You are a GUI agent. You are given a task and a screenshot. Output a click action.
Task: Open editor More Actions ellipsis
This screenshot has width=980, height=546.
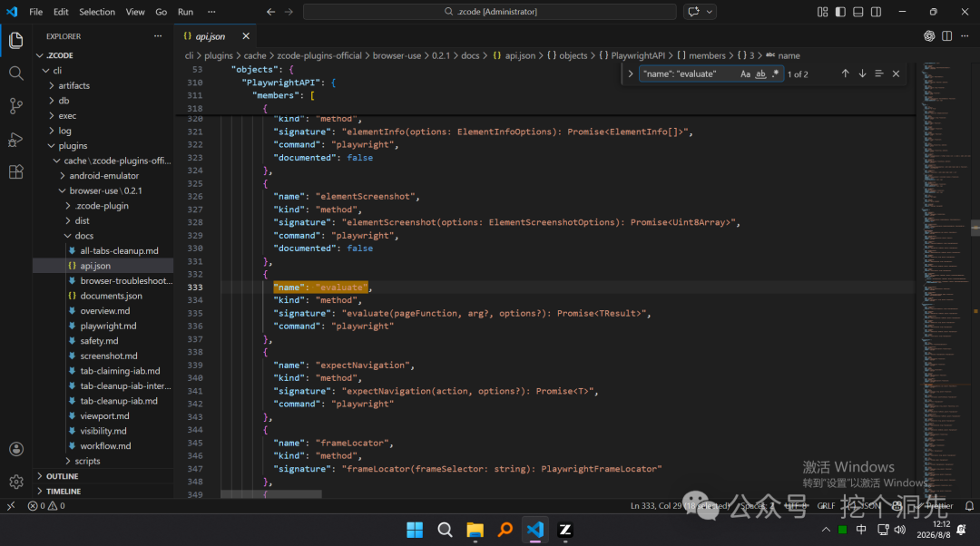click(965, 36)
